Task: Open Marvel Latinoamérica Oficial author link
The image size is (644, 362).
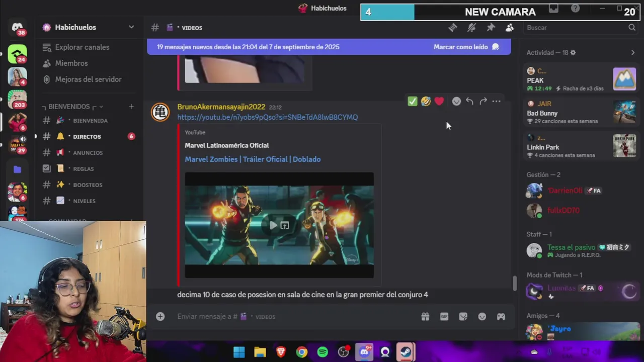Action: tap(227, 145)
